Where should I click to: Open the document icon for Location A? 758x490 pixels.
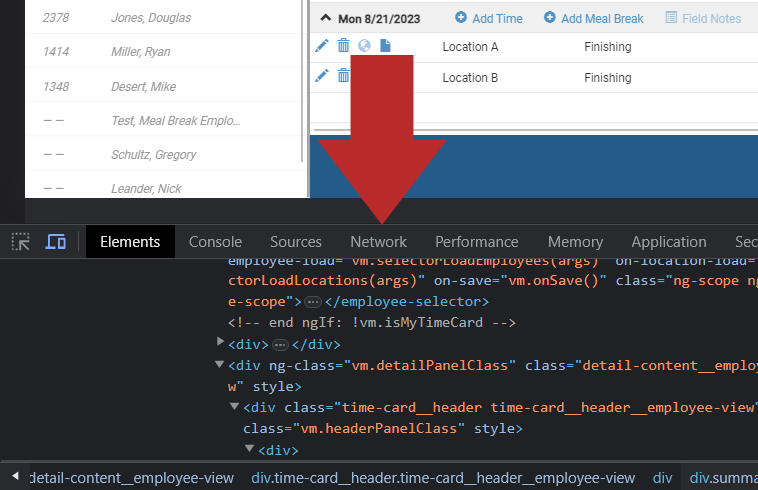(385, 45)
